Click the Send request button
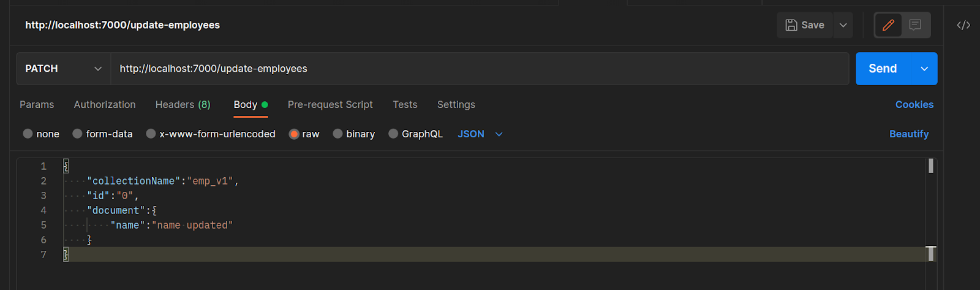 click(x=883, y=69)
